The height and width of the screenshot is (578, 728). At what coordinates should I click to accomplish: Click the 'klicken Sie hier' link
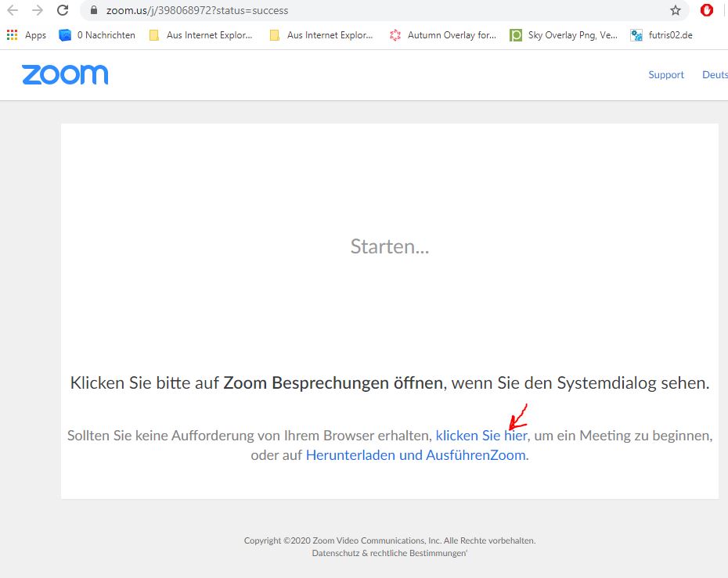[481, 436]
